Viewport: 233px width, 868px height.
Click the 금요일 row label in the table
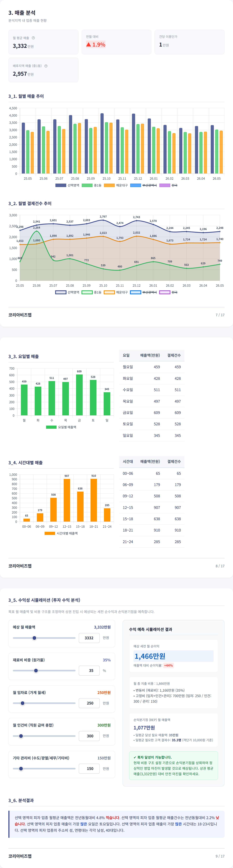[128, 413]
